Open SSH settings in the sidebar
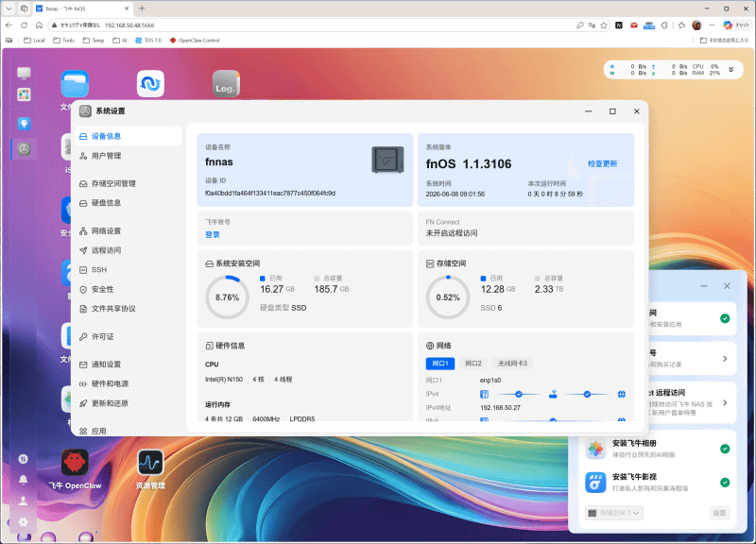The width and height of the screenshot is (756, 544). 128,269
